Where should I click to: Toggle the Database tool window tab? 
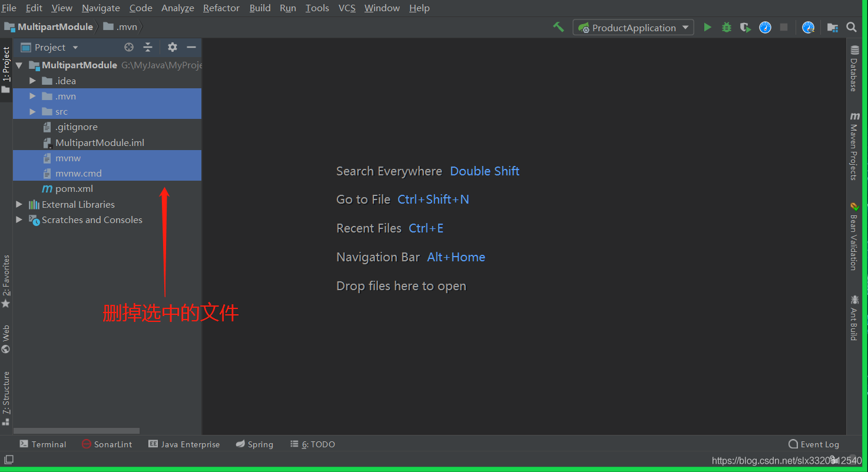pyautogui.click(x=854, y=68)
